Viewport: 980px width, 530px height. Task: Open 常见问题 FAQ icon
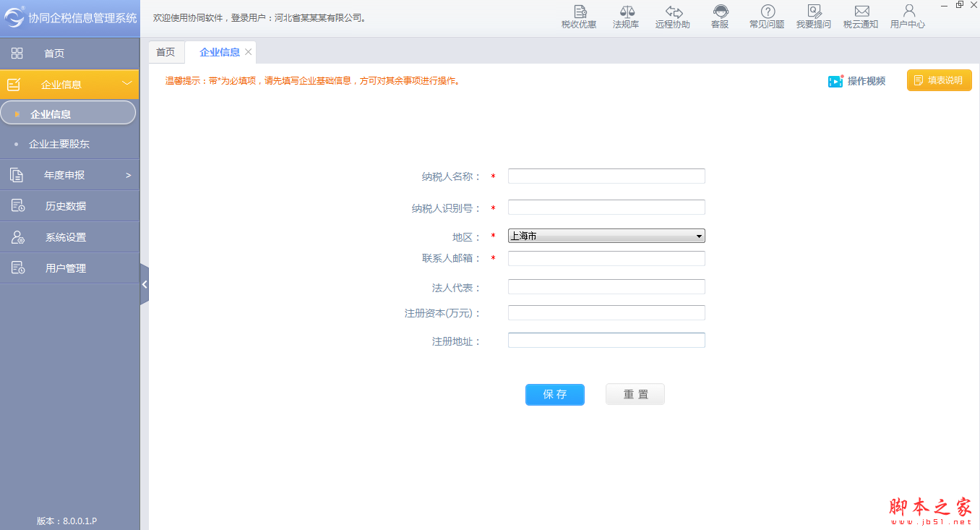click(x=767, y=17)
